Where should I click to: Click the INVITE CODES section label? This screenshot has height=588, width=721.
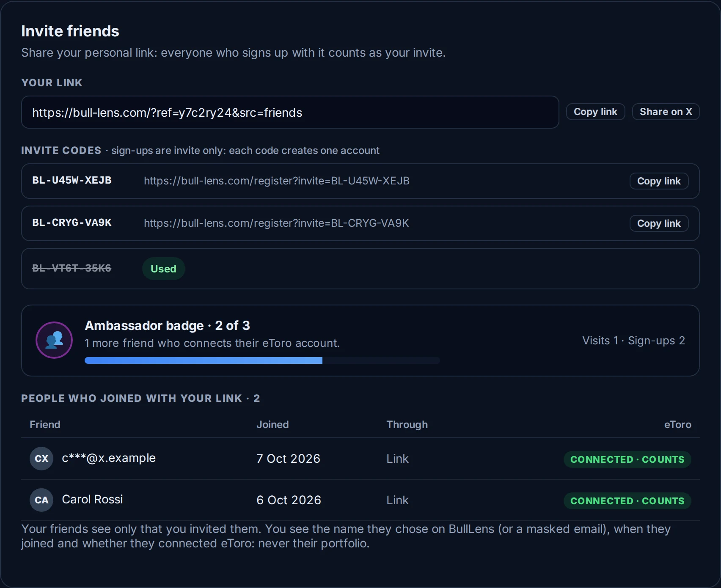[x=61, y=150]
